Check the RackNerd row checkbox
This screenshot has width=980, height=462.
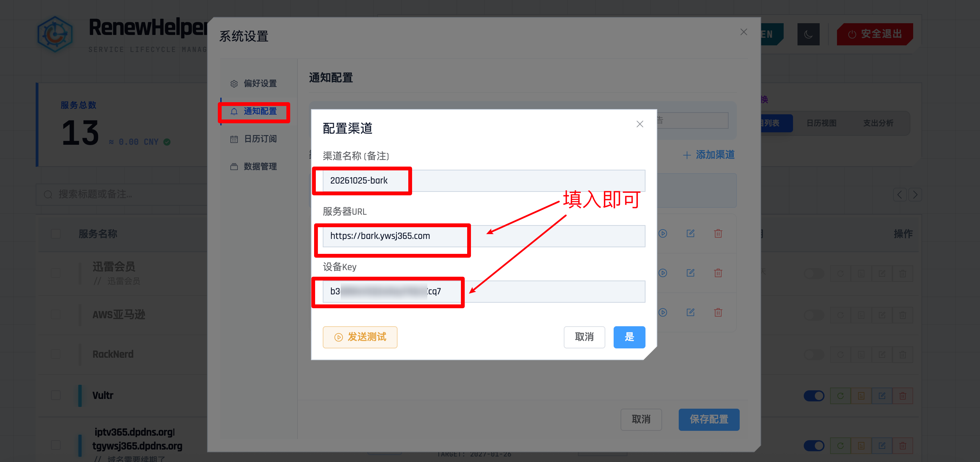(55, 354)
